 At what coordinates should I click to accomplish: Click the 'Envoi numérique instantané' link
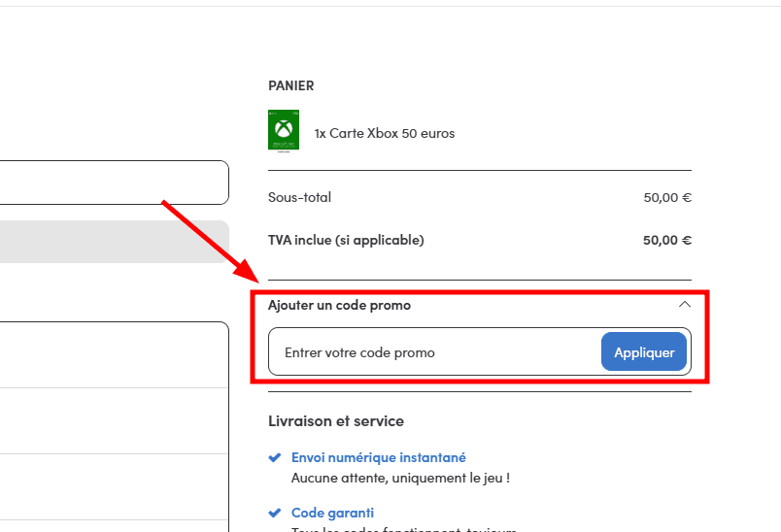[x=379, y=457]
